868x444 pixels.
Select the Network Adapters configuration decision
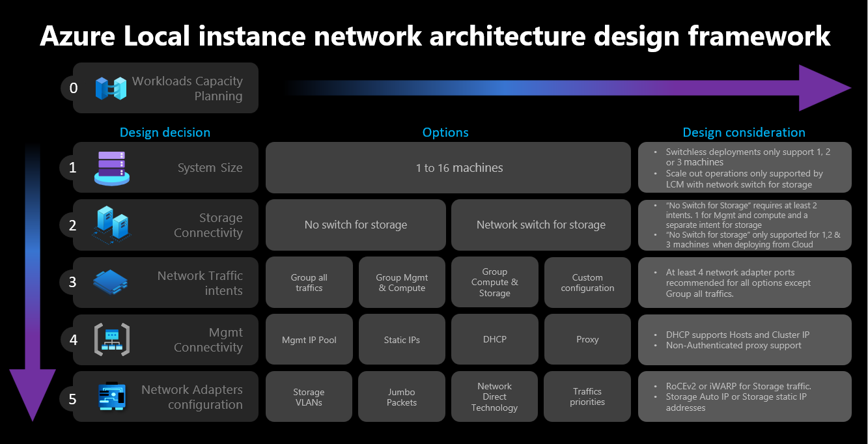[x=165, y=396]
